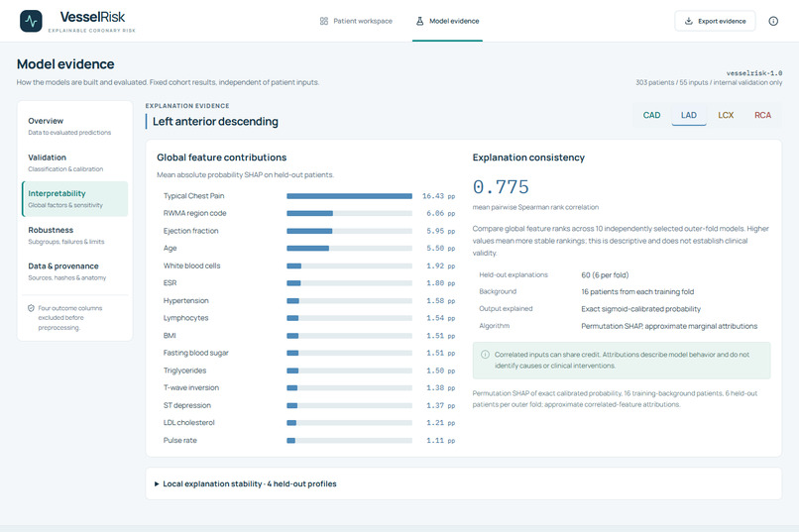Click the Typical Chest Pain contribution bar

(350, 196)
